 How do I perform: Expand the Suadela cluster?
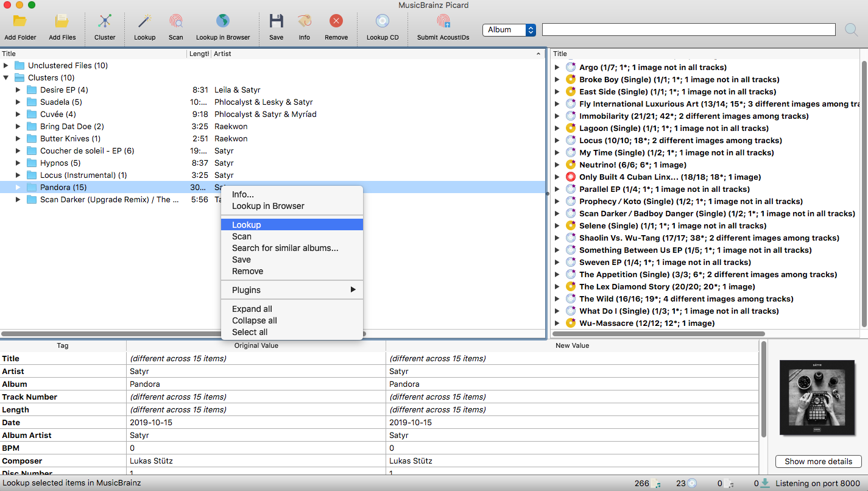click(18, 102)
